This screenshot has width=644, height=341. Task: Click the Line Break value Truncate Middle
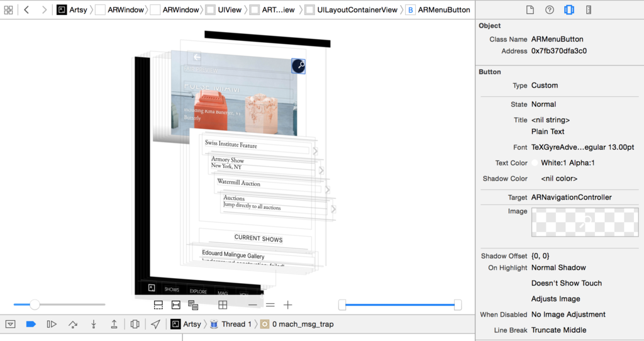pos(558,330)
